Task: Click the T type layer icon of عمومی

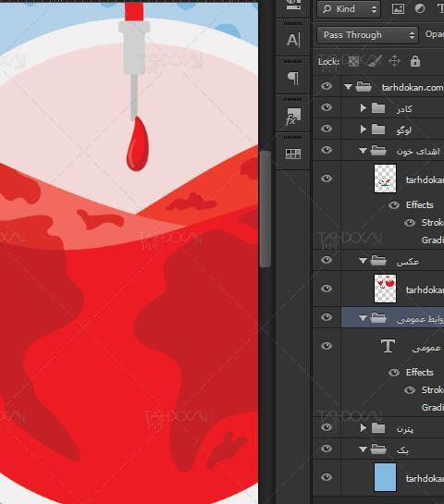Action: coord(388,346)
